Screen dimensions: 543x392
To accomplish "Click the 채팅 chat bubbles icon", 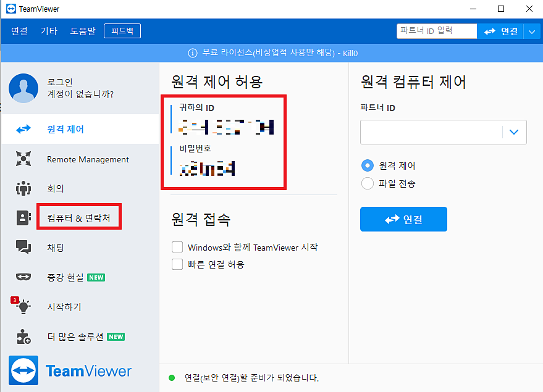I will pos(23,247).
